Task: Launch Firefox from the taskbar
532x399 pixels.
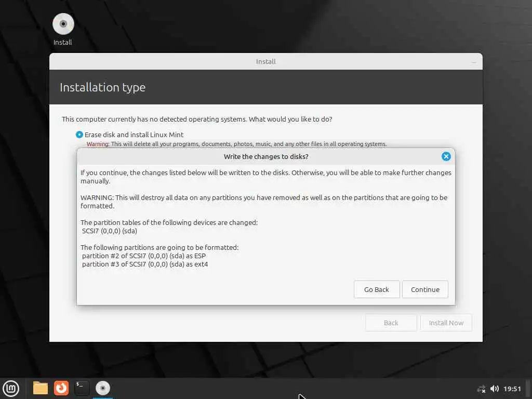Action: (61, 388)
